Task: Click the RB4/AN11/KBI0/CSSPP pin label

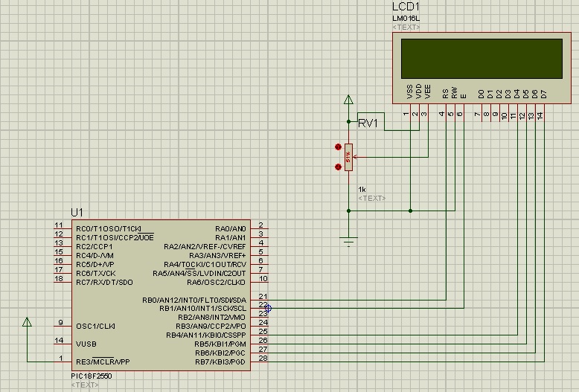Action: pos(205,335)
